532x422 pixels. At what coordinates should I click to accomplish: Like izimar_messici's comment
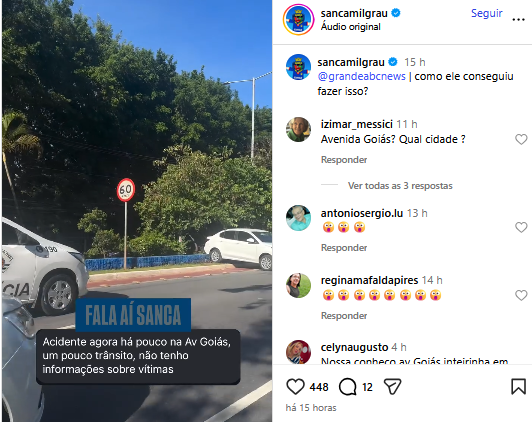(521, 139)
